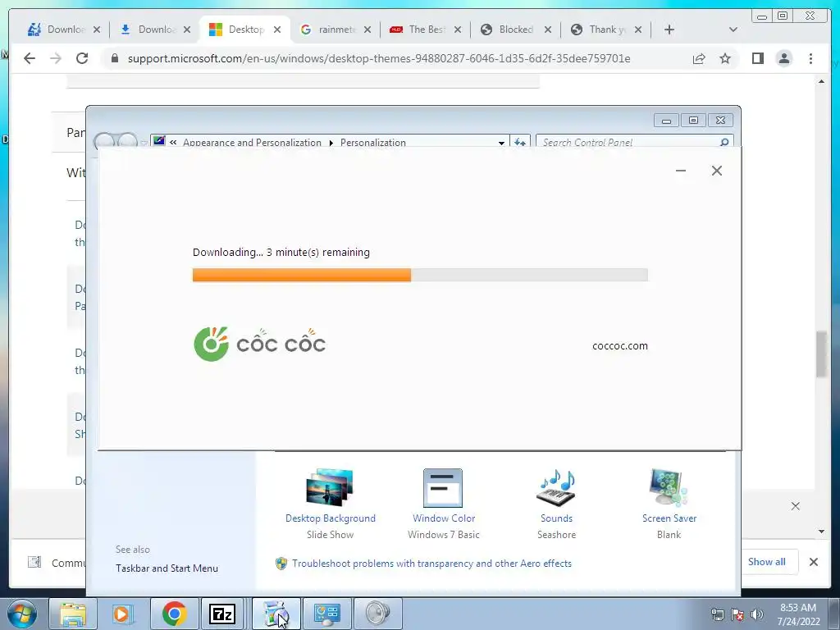Close the Coc Coc installer window

[x=717, y=171]
